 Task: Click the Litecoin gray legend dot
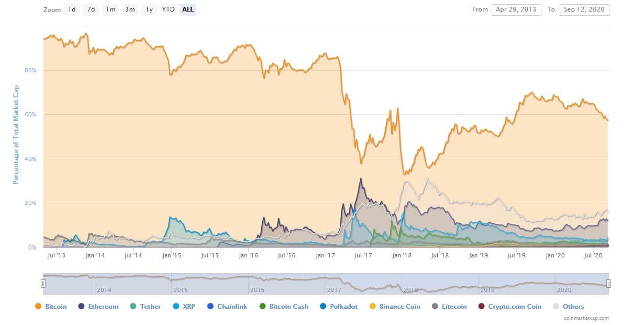435,306
